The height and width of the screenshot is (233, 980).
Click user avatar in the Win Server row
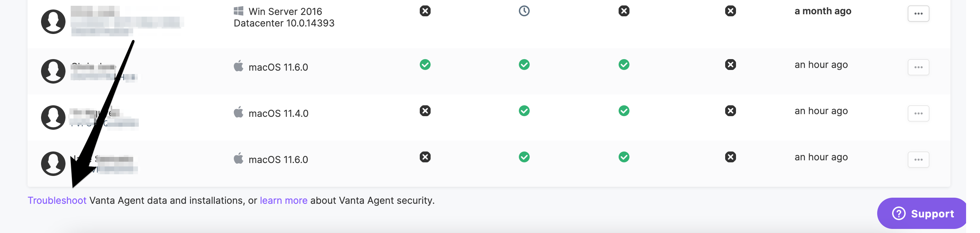53,22
